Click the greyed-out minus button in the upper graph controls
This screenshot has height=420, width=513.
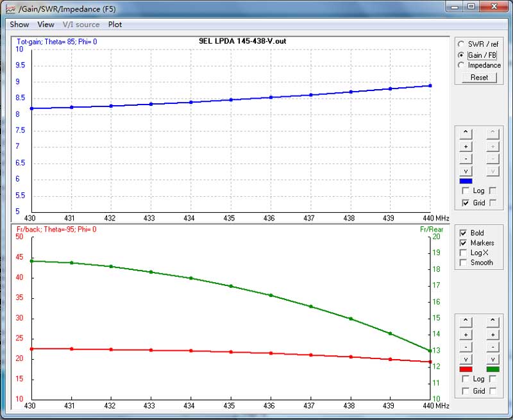click(x=492, y=158)
